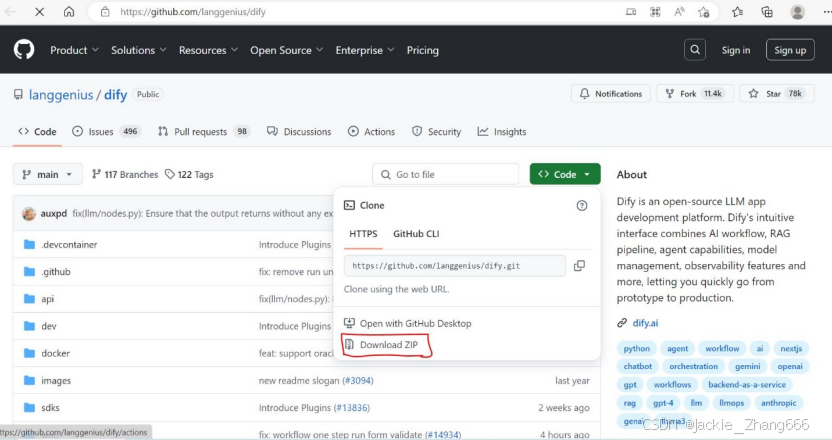Screen dimensions: 832x440
Task: Open the QR code icon in address bar
Action: tap(655, 12)
